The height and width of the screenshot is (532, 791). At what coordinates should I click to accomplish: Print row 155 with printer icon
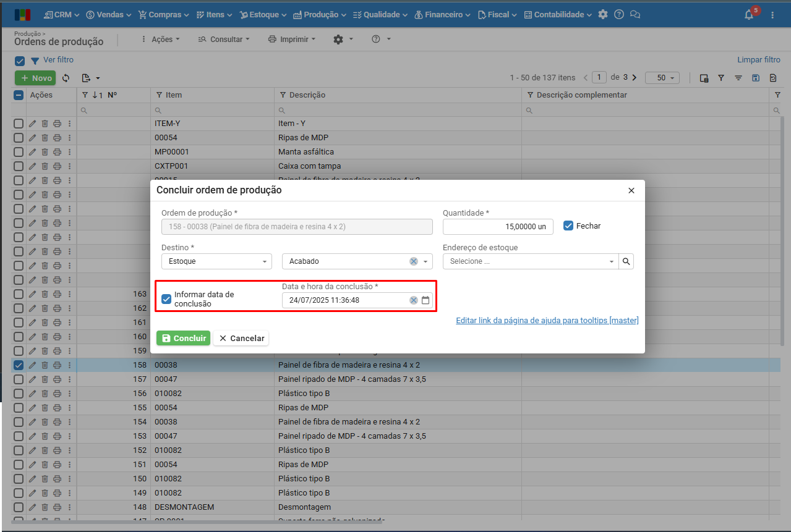[57, 408]
